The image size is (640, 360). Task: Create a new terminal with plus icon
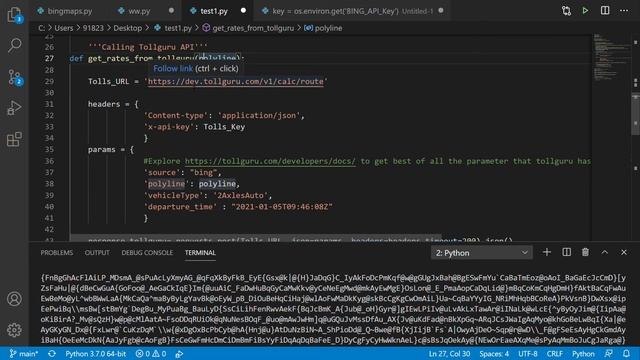click(x=547, y=252)
